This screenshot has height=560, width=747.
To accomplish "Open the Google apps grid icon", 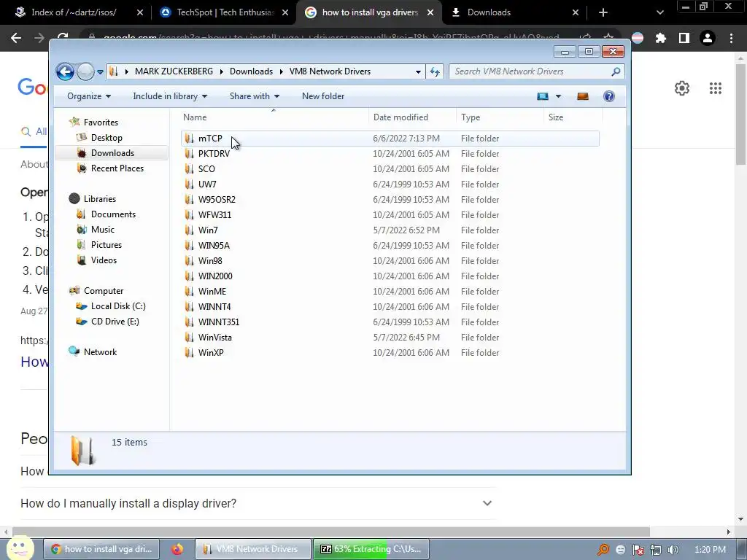I will 715,88.
